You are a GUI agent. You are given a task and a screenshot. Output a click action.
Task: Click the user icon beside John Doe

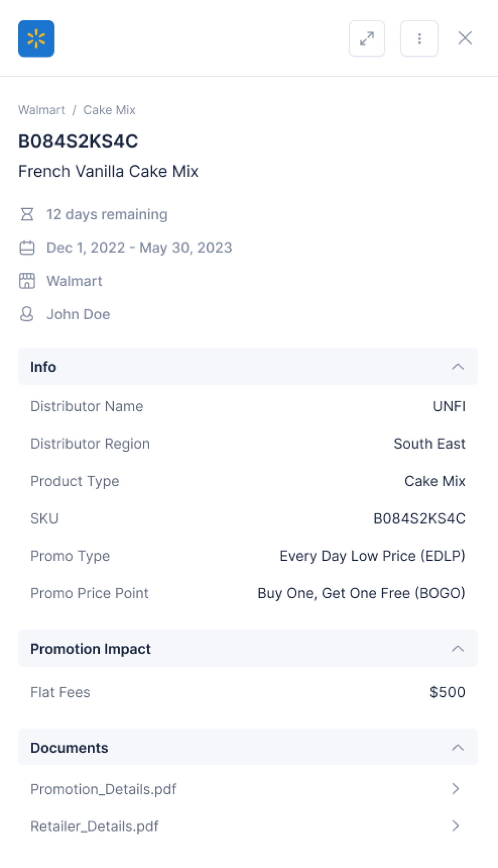27,314
